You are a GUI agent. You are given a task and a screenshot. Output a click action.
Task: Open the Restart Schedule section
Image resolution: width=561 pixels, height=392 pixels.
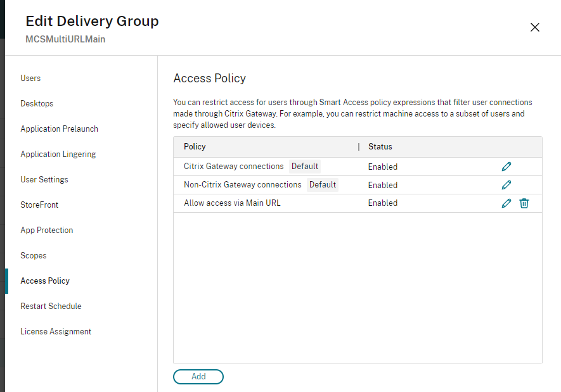[x=51, y=306]
